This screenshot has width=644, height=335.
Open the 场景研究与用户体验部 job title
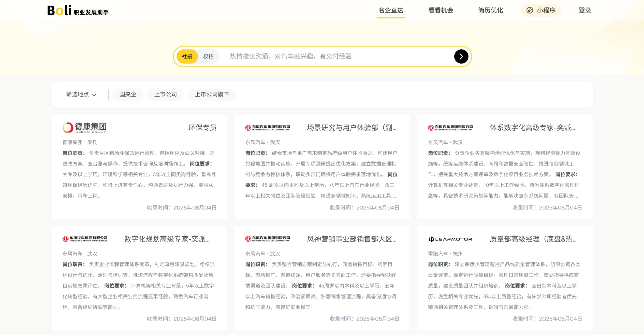(352, 128)
